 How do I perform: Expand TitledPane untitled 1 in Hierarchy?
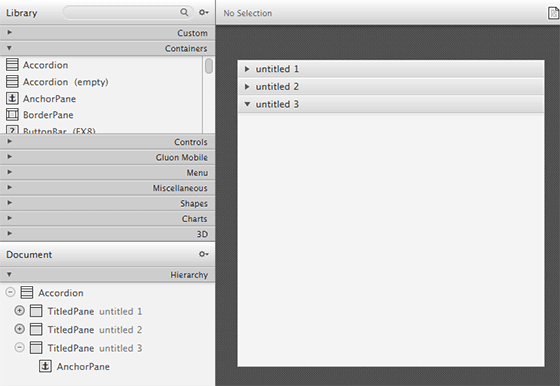point(20,311)
